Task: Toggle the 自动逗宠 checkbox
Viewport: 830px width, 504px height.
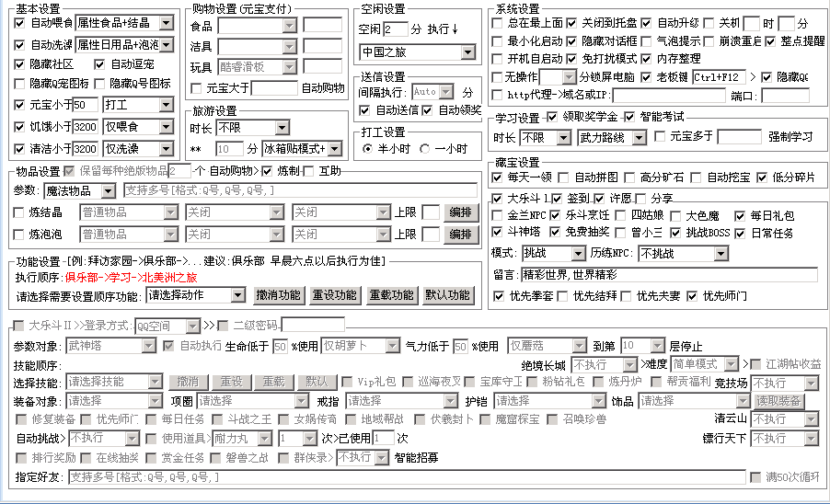Action: pos(99,64)
